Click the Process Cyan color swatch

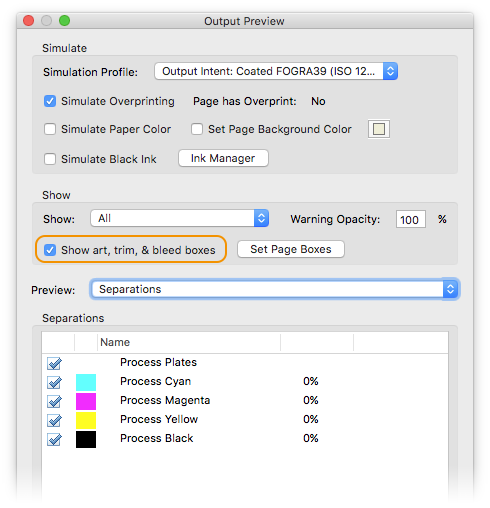coord(86,382)
